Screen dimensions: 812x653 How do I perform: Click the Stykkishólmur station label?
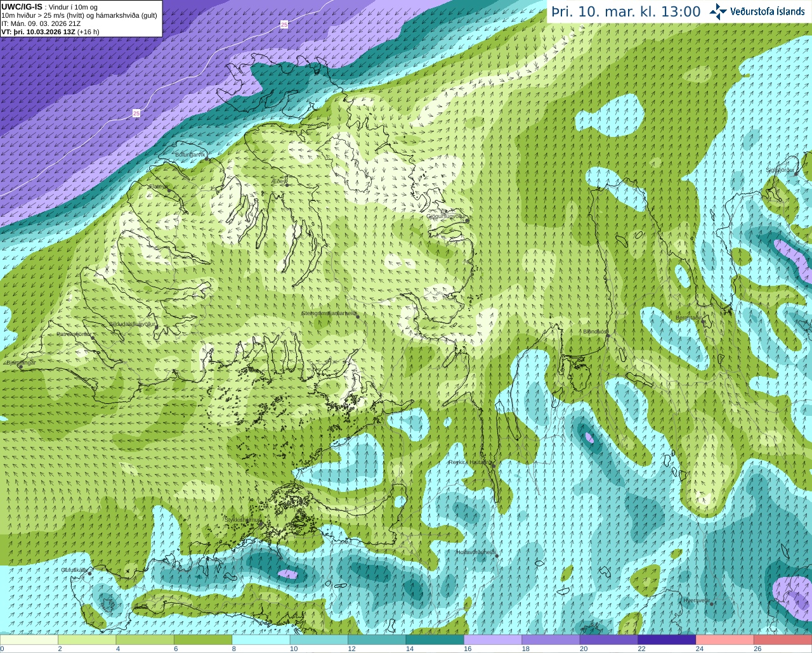243,520
